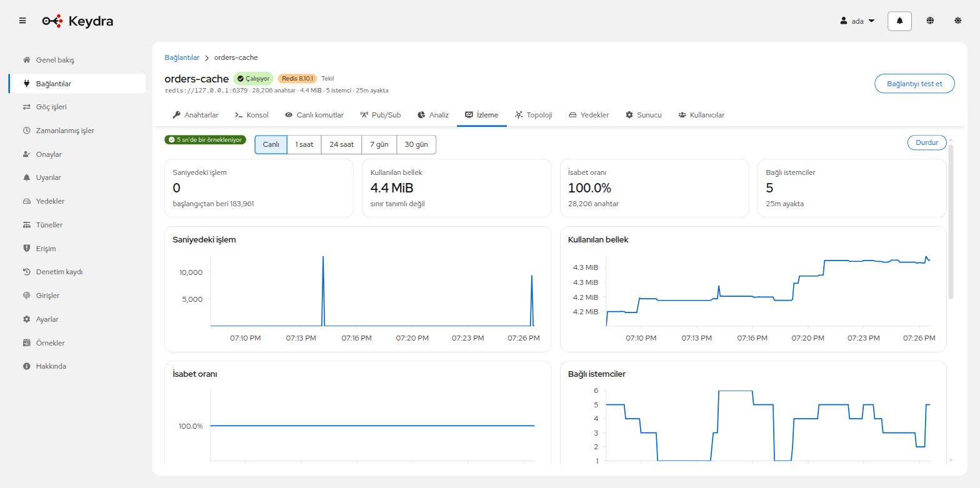This screenshot has height=488, width=980.
Task: Click the Kullanıcılar people icon
Action: click(682, 115)
